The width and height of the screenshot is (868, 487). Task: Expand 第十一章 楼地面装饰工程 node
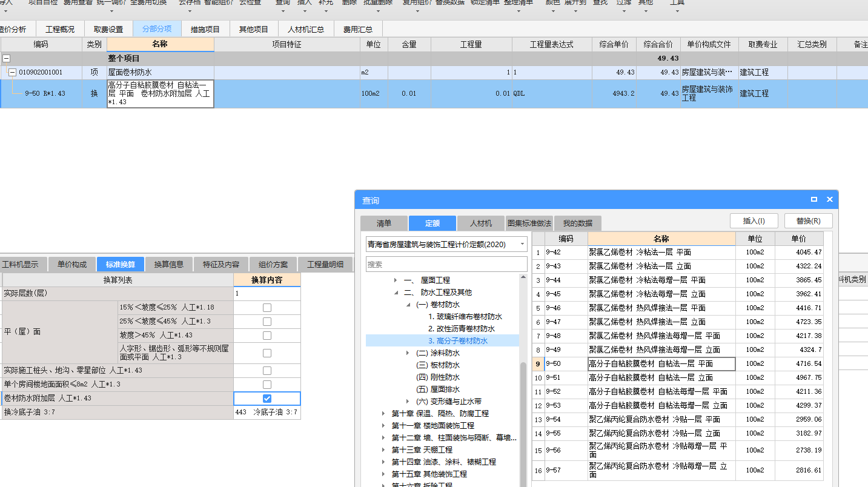[x=383, y=426]
